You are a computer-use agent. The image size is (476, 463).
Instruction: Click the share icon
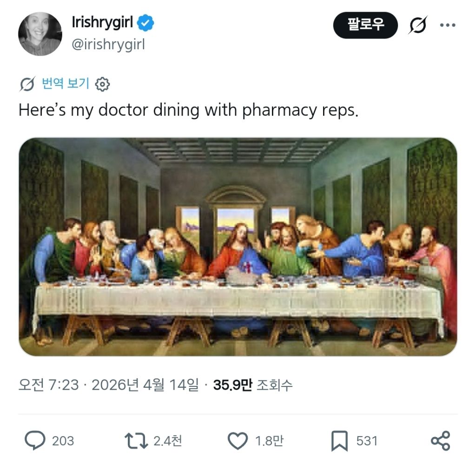tap(440, 440)
